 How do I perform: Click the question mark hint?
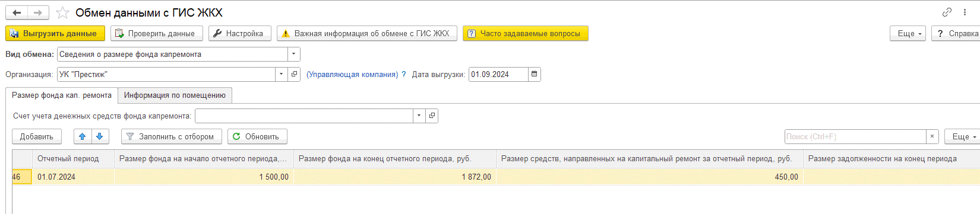pyautogui.click(x=404, y=74)
